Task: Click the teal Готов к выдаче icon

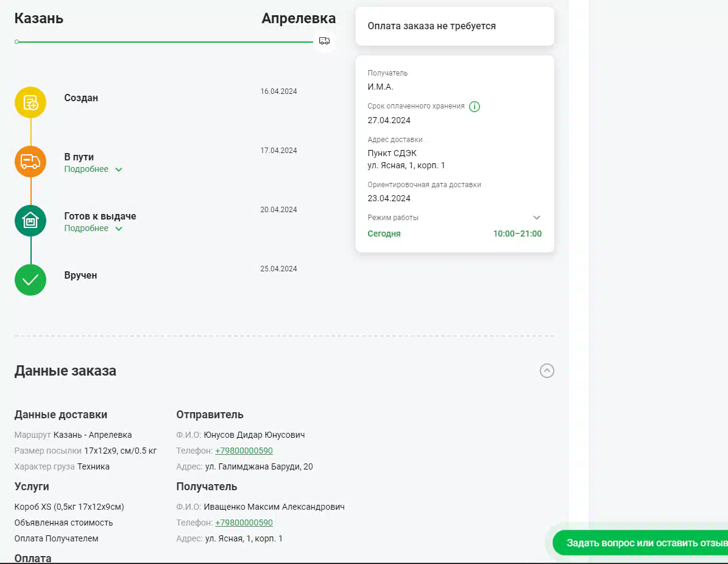Action: pyautogui.click(x=30, y=221)
